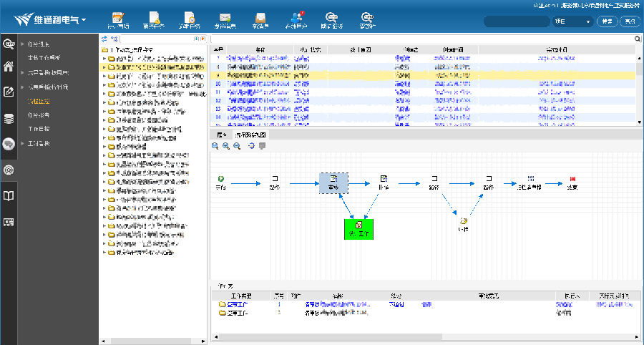Select the green highlighted workflow node
Image resolution: width=644 pixels, height=345 pixels.
[x=358, y=228]
